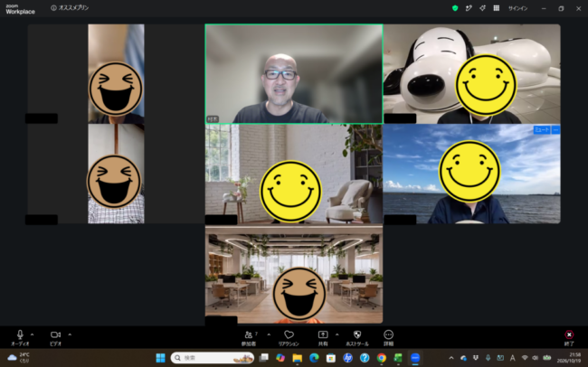Open the HP app from the taskbar

point(347,358)
